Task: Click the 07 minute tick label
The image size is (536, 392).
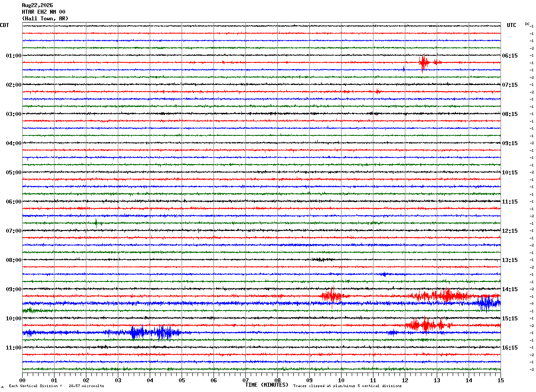Action: coord(245,380)
